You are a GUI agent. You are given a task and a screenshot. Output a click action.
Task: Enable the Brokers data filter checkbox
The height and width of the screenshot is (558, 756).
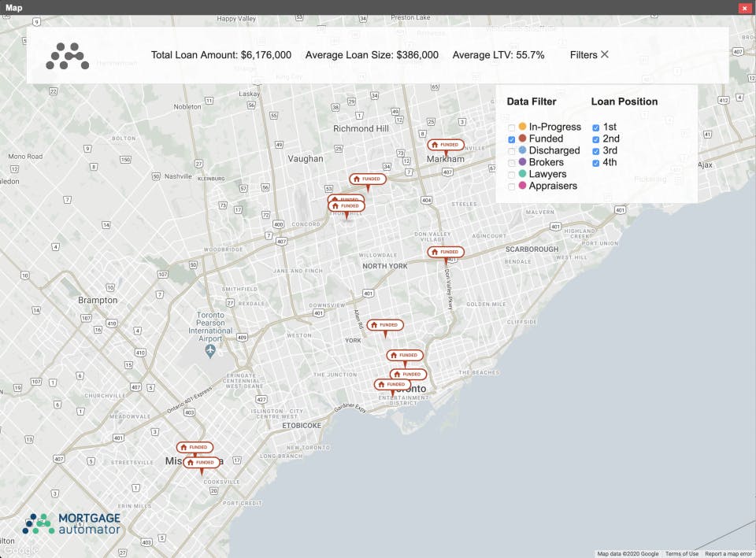(512, 163)
